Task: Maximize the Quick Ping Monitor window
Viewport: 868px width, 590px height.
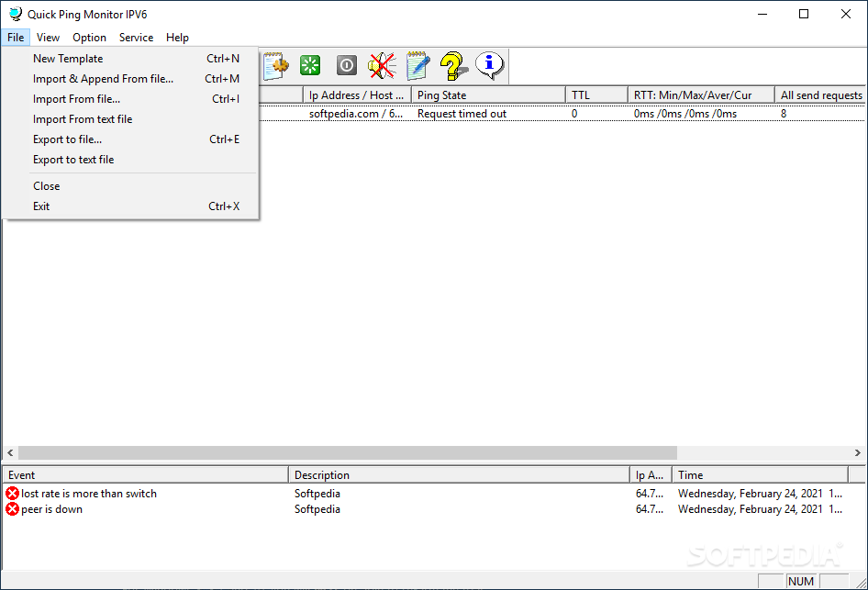Action: pyautogui.click(x=804, y=14)
